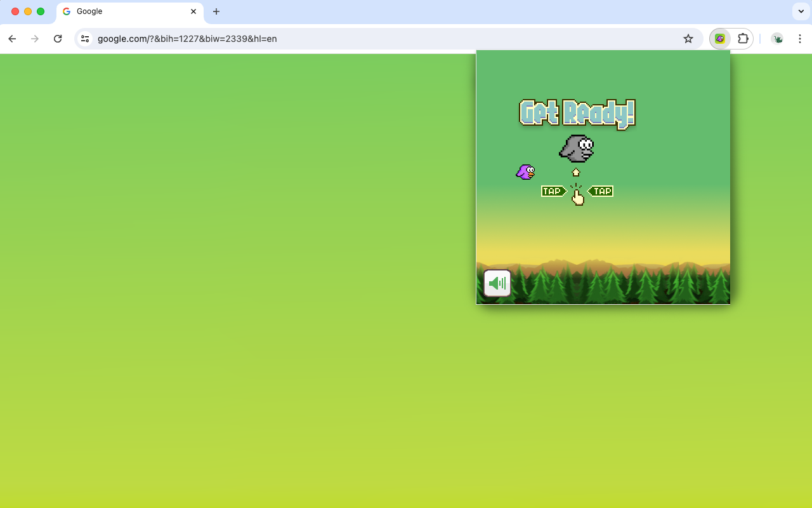Click the small purple bird character
The width and height of the screenshot is (812, 508).
(525, 171)
